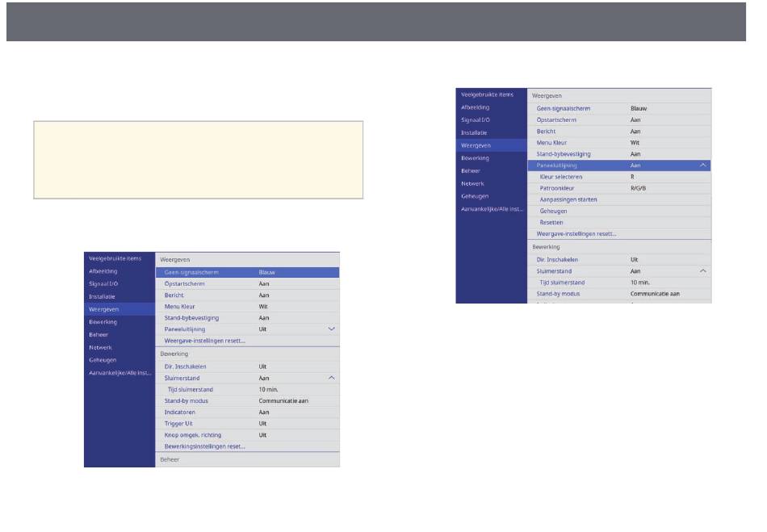Screen dimensions: 767x532
Task: Collapse Sluimerstand chevron above the Indicatoren menu
Action: tap(331, 377)
